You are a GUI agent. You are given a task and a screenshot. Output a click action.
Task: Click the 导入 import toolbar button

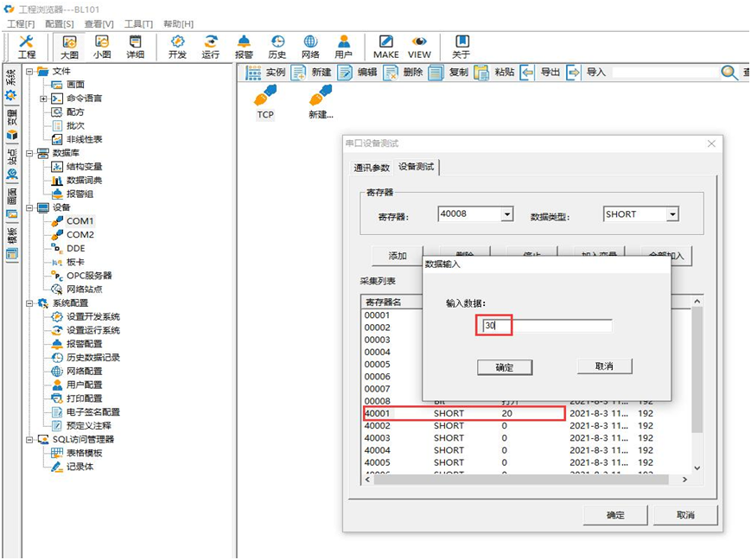point(586,73)
